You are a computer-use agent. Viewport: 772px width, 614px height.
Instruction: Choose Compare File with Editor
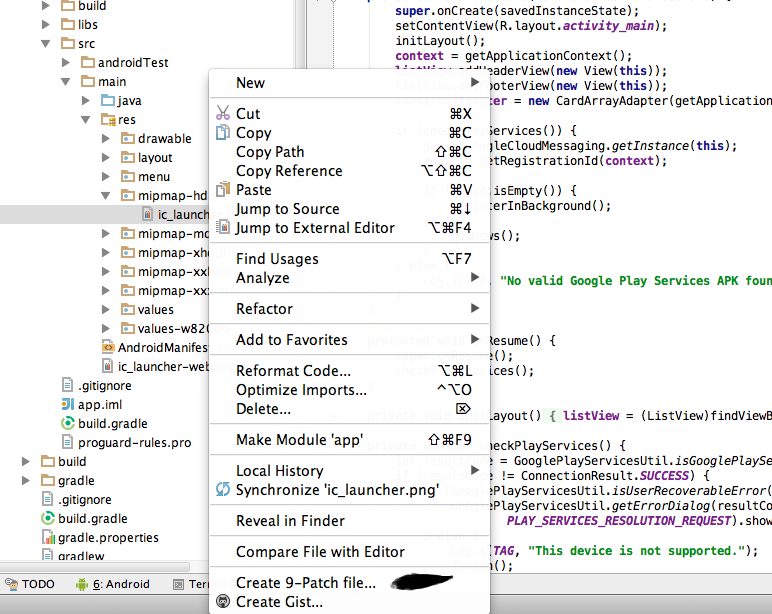point(350,552)
